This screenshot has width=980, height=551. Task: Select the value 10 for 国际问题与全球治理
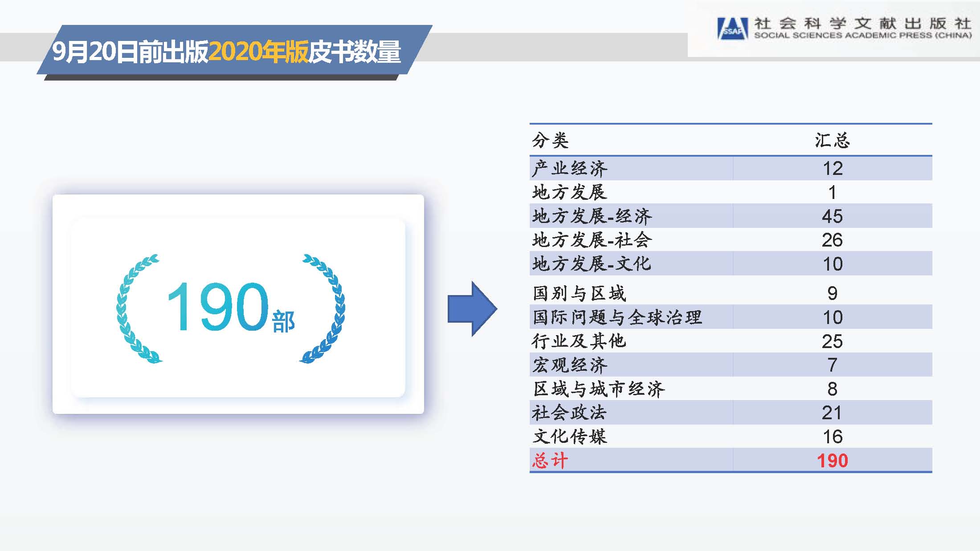point(832,317)
